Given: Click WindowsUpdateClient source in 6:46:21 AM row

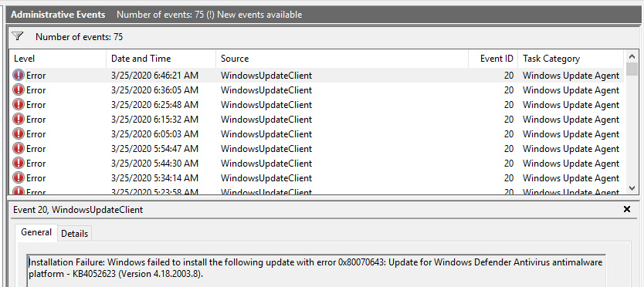Looking at the screenshot, I should [266, 76].
